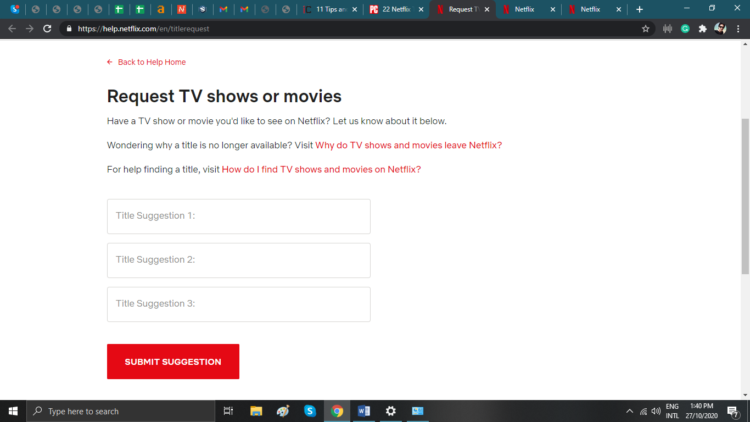The width and height of the screenshot is (750, 422).
Task: Open File Explorer from the taskbar
Action: point(256,411)
